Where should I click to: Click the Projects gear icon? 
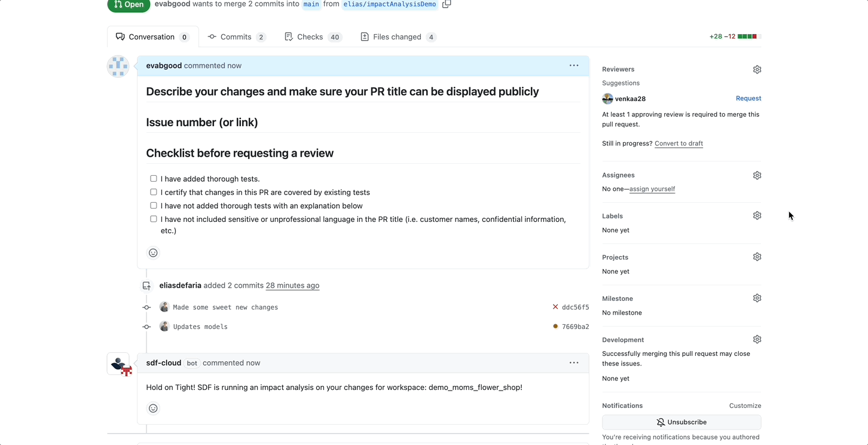pyautogui.click(x=757, y=257)
